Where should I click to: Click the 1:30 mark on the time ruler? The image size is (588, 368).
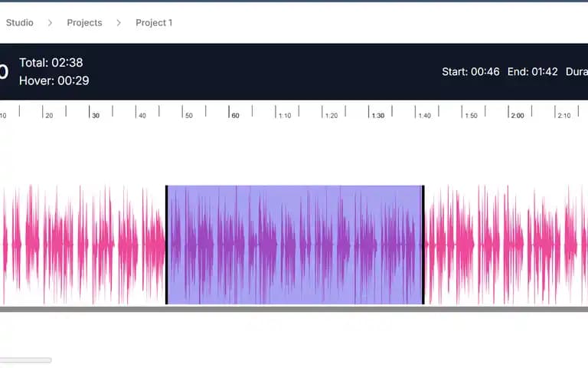click(x=377, y=116)
